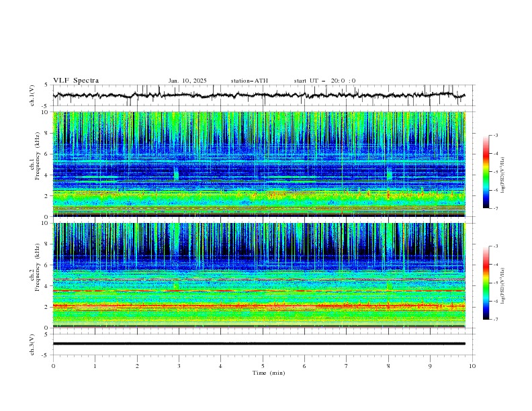Click the 'station=ATH' label
This screenshot has width=532, height=411.
coord(249,81)
